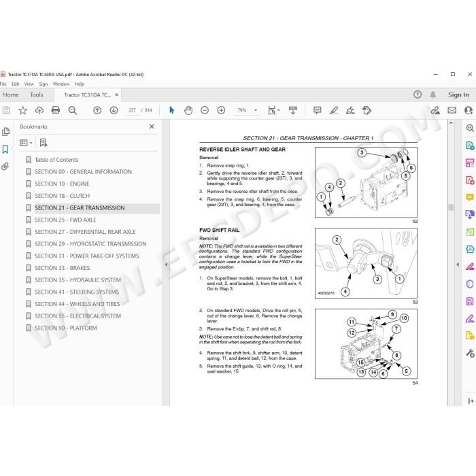
Task: Open Find text search tool
Action: point(73,110)
